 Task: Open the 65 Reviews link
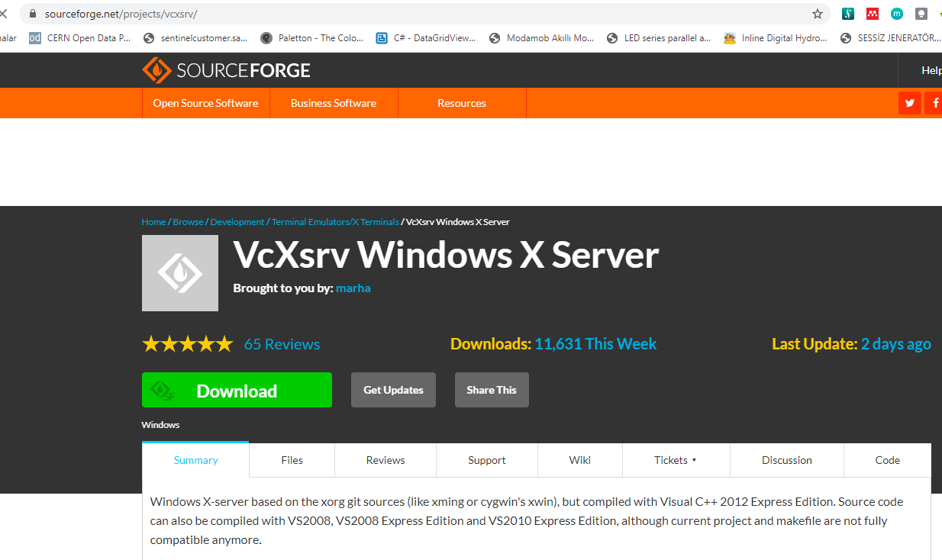pyautogui.click(x=282, y=344)
